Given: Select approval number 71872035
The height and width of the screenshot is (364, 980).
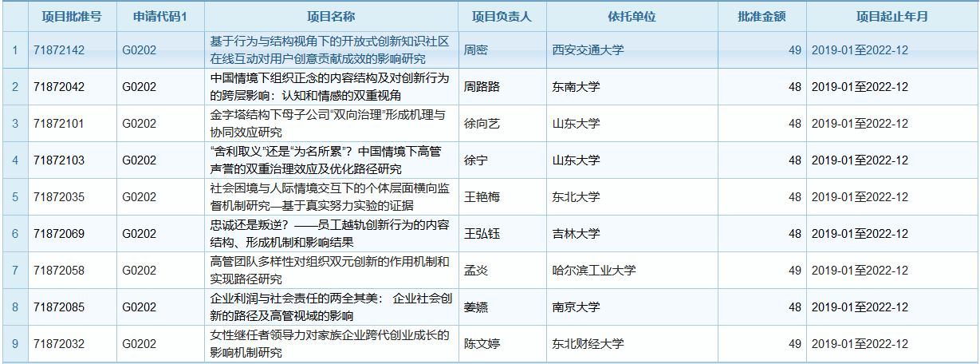Looking at the screenshot, I should coord(59,197).
